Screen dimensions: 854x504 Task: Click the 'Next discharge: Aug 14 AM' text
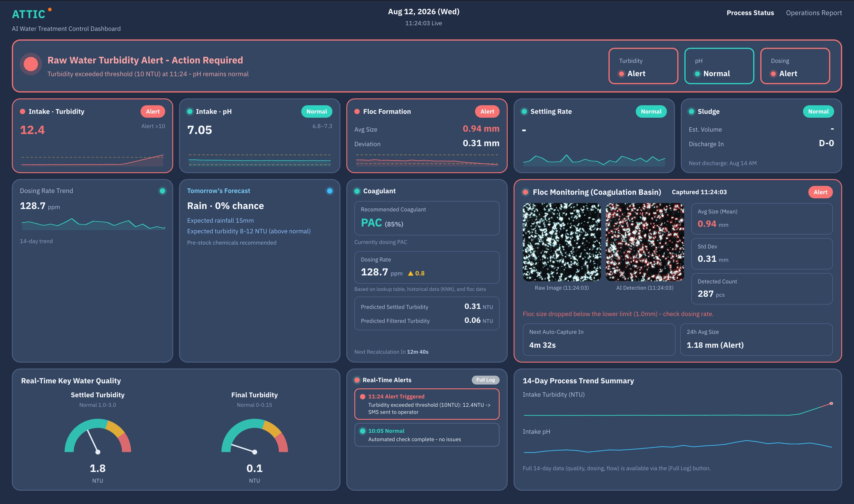[722, 163]
